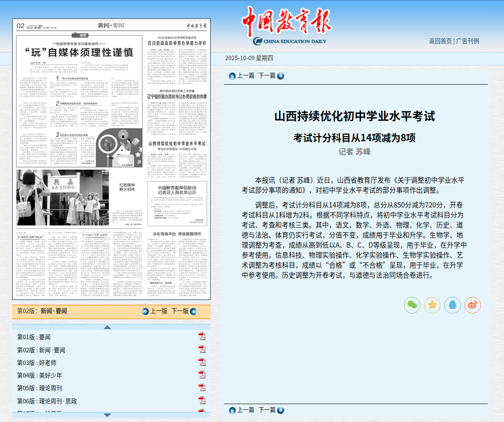Share article to QQ penguin icon

(x=452, y=305)
